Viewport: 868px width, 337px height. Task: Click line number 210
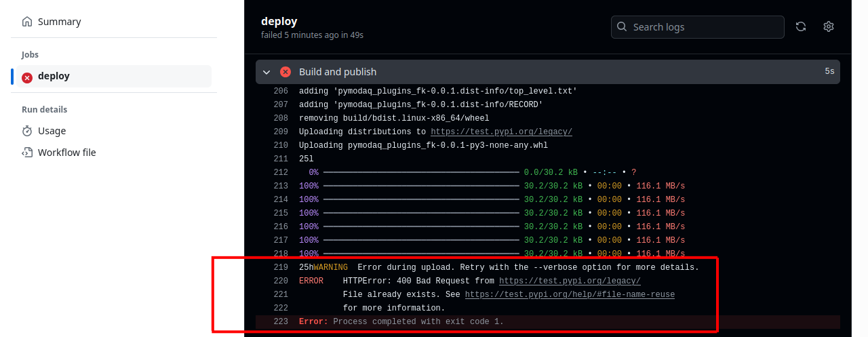click(280, 145)
